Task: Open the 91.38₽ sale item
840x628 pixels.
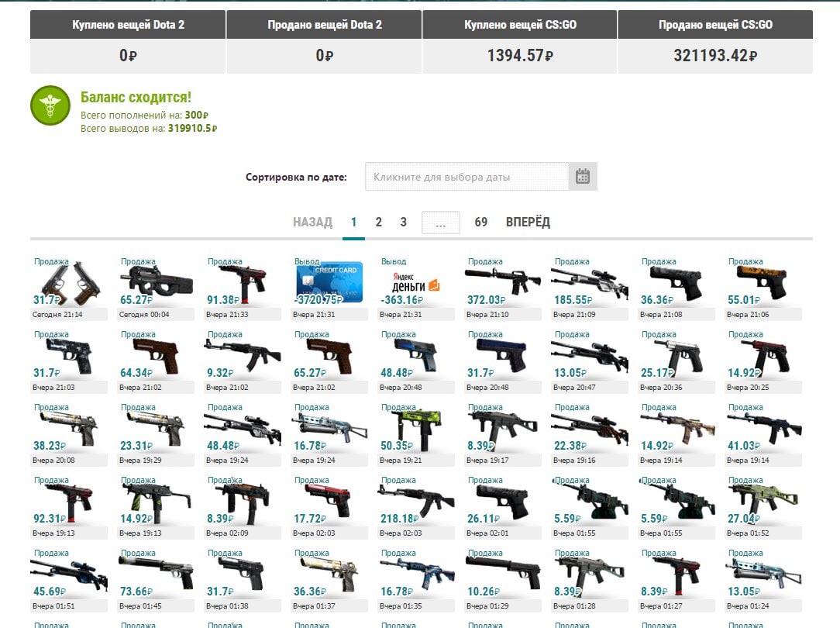Action: coord(243,288)
